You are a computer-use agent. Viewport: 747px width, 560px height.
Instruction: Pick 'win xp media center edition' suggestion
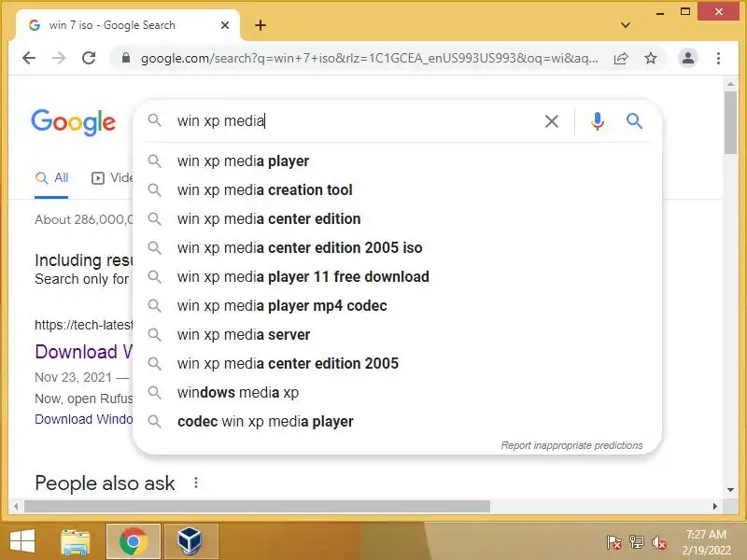point(398,219)
